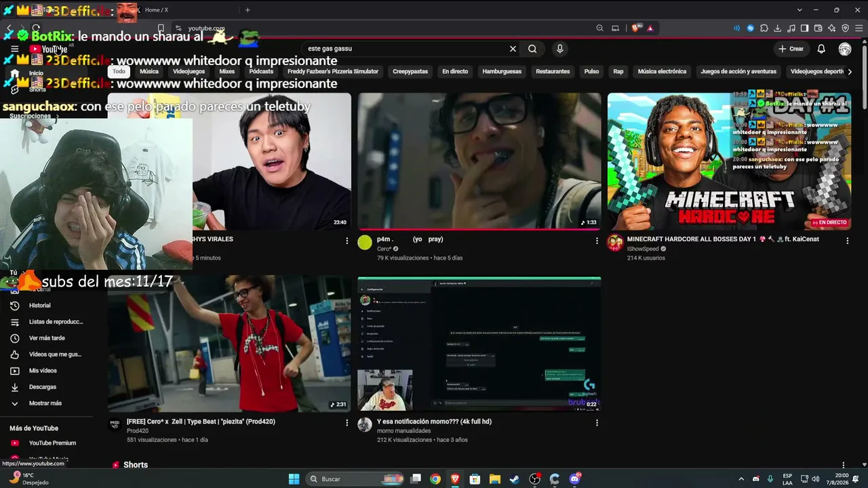This screenshot has width=868, height=488.
Task: Click the YouTube search magnifier button
Action: pos(532,49)
